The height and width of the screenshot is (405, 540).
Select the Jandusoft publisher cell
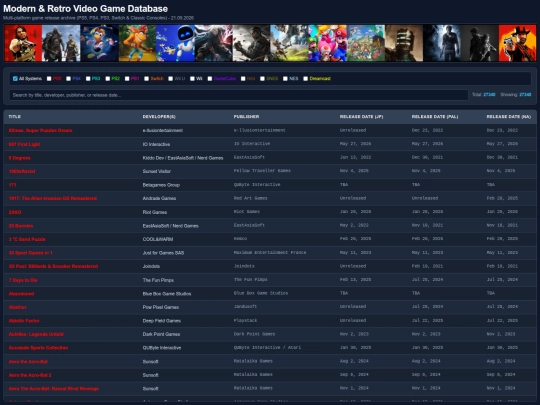coord(245,307)
